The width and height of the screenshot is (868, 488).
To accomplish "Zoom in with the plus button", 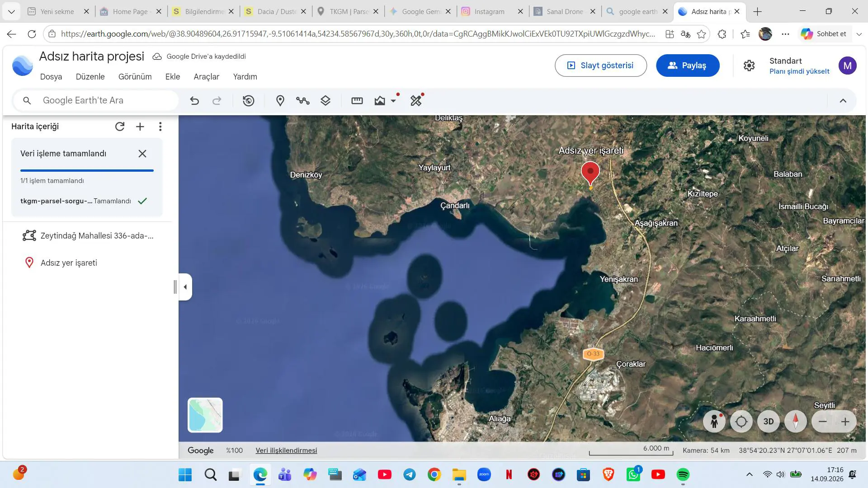I will (x=845, y=422).
